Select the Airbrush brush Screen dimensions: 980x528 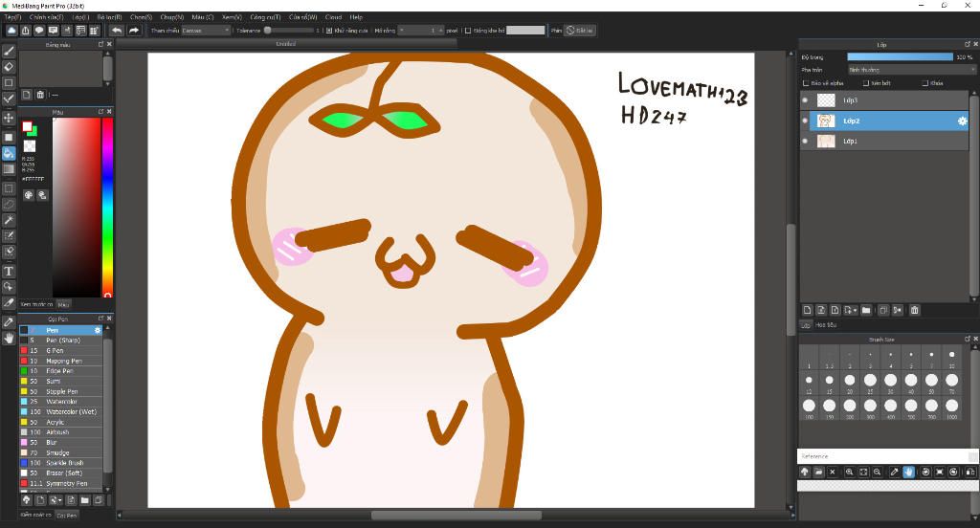60,432
